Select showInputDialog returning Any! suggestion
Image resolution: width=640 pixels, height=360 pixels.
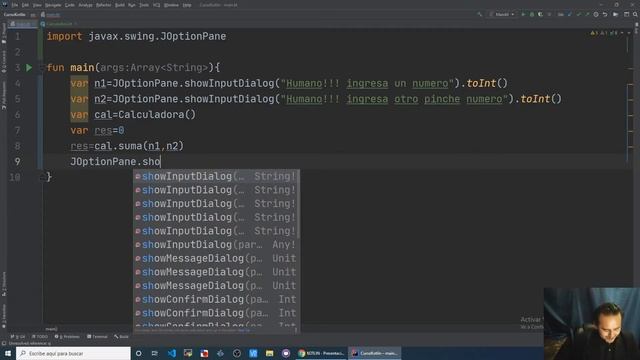(x=216, y=244)
